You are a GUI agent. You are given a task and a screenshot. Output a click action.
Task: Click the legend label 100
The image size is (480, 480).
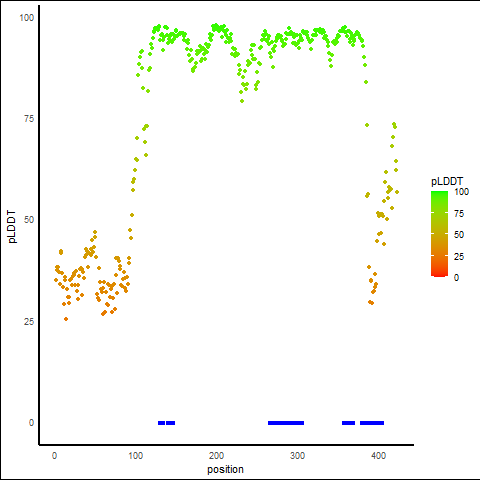[x=461, y=192]
